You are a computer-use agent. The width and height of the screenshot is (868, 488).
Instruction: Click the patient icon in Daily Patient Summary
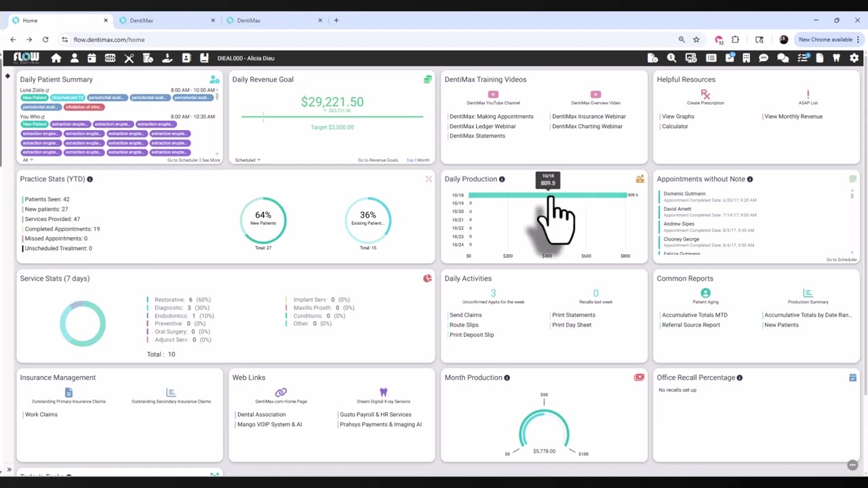pyautogui.click(x=214, y=80)
